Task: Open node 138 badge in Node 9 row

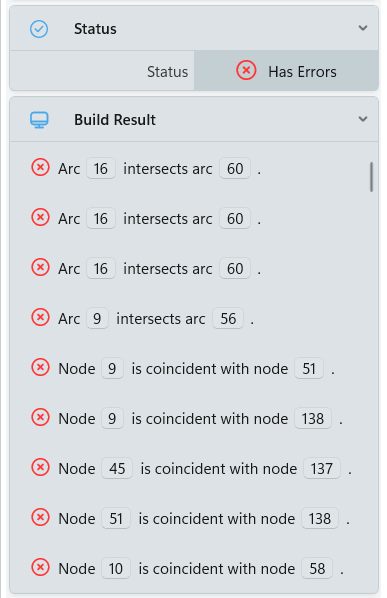Action: tap(313, 418)
